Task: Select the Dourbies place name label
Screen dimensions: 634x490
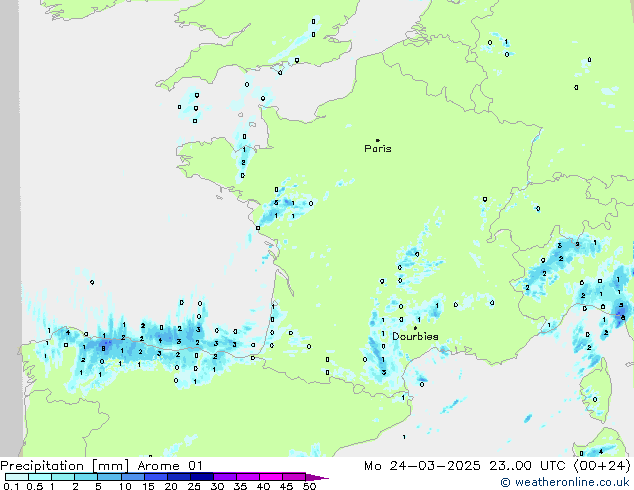Action: [415, 337]
